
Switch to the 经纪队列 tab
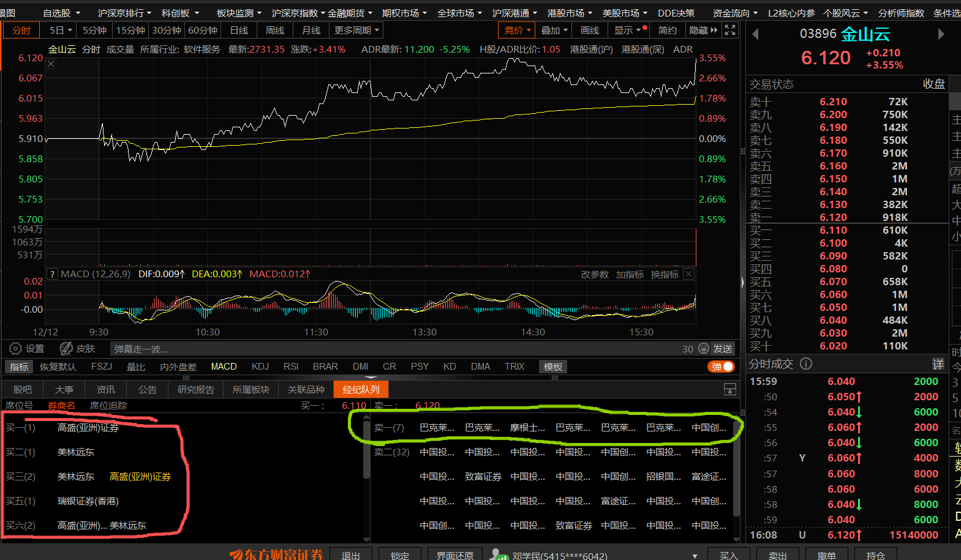(361, 389)
